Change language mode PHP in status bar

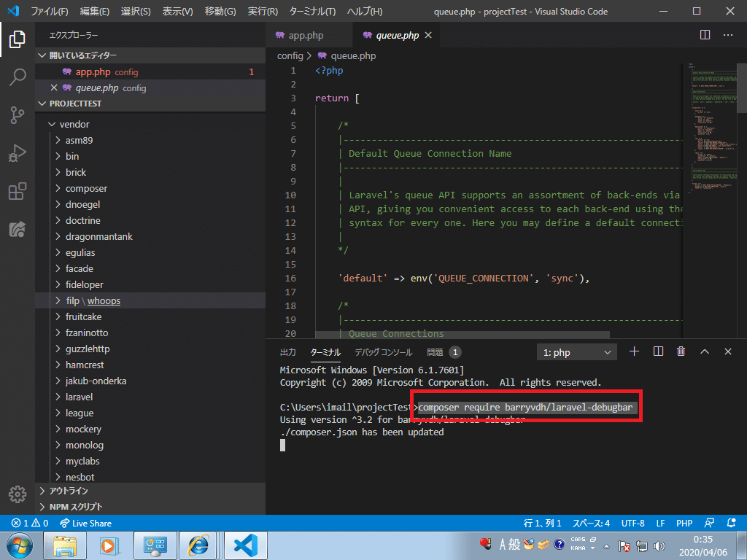click(x=684, y=523)
